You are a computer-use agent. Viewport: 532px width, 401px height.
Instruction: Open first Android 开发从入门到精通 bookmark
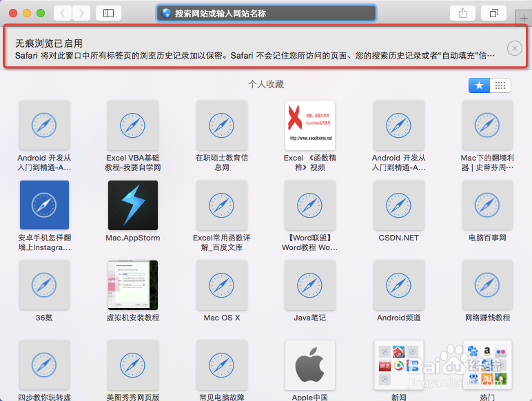click(x=44, y=136)
